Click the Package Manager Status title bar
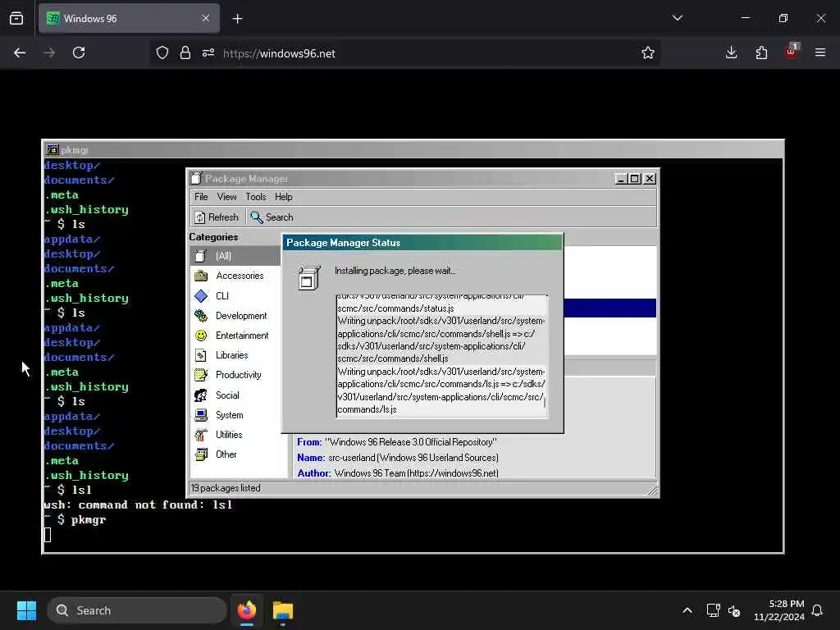The image size is (840, 630). [x=422, y=243]
